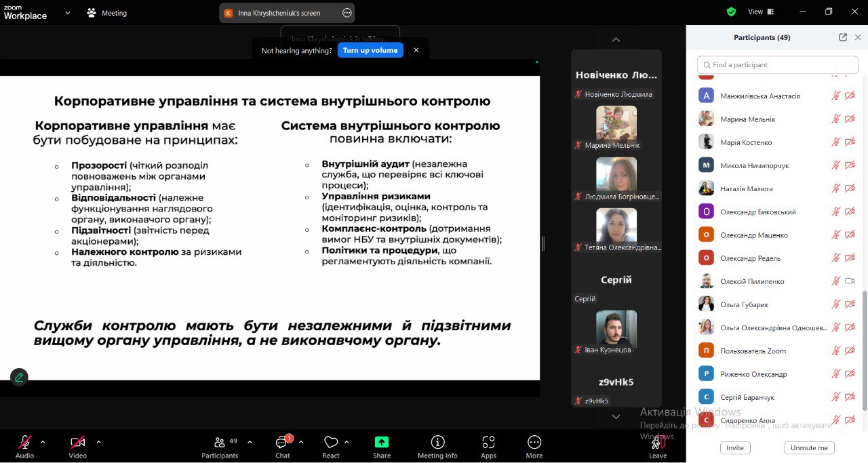Unmute the microphone Audio button
The image size is (868, 463).
click(24, 443)
